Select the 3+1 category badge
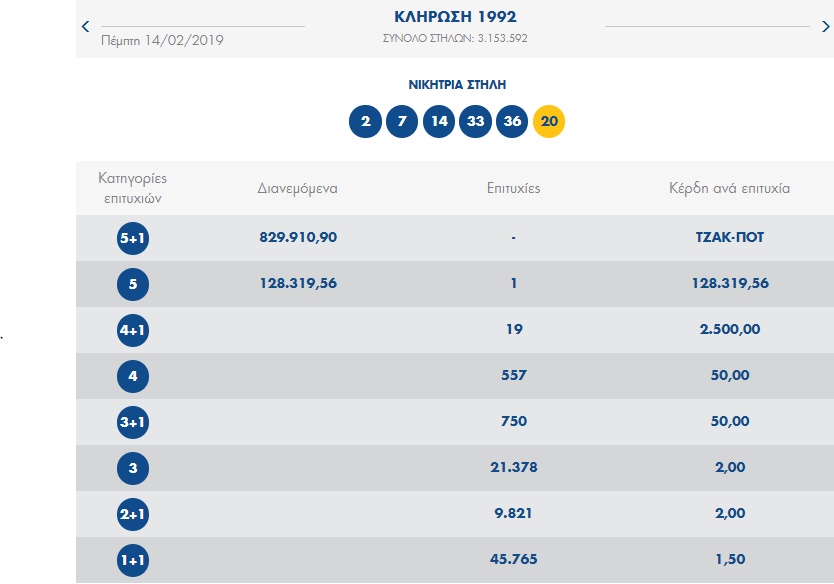Image resolution: width=834 pixels, height=584 pixels. tap(133, 422)
